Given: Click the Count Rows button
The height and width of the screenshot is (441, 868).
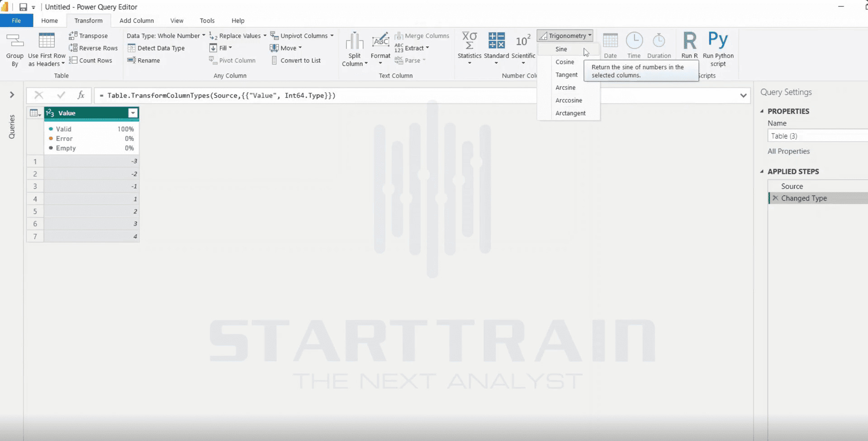Looking at the screenshot, I should tap(90, 60).
